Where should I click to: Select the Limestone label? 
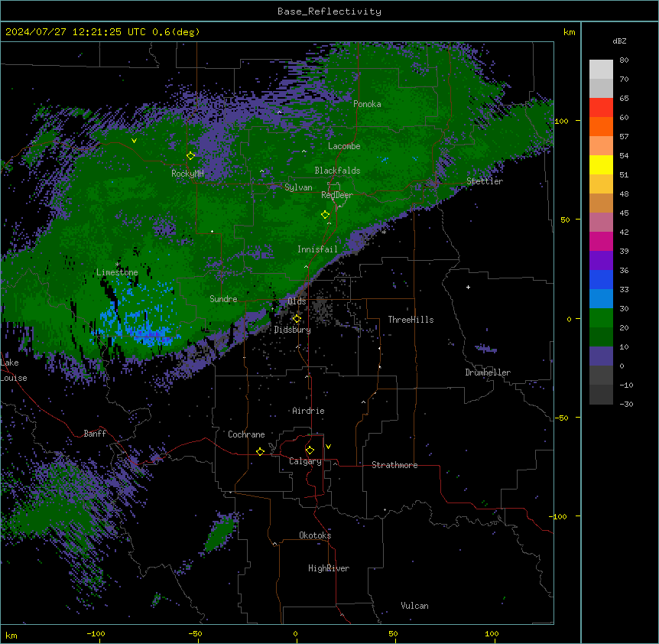pyautogui.click(x=117, y=272)
